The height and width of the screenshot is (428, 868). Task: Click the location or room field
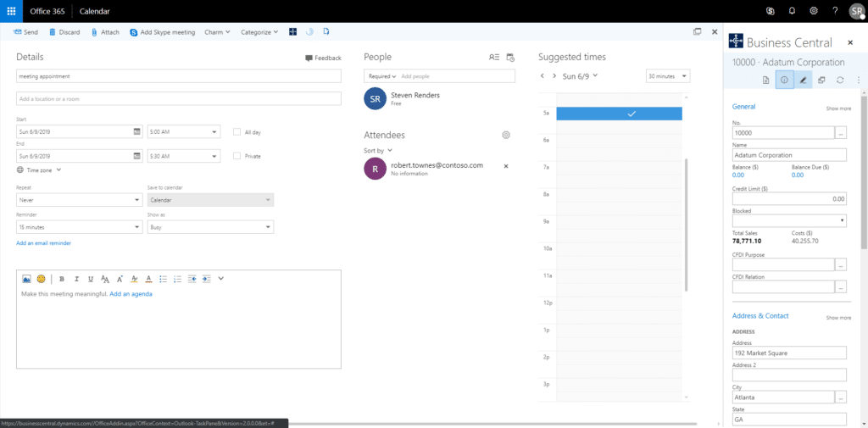tap(179, 98)
